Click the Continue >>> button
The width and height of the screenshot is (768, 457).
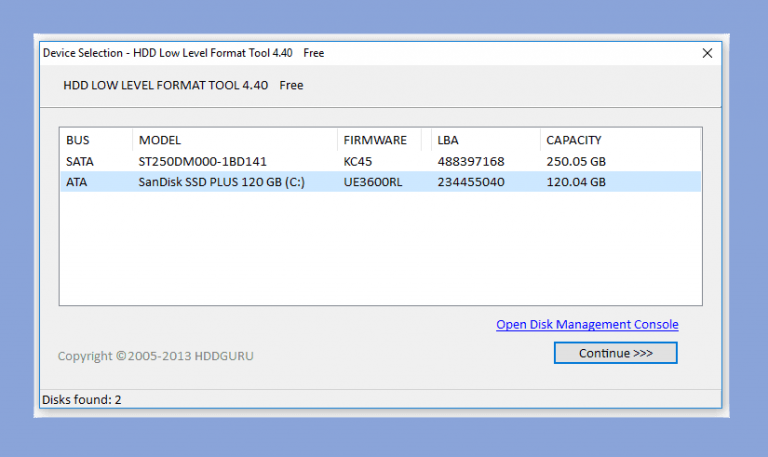click(x=615, y=353)
